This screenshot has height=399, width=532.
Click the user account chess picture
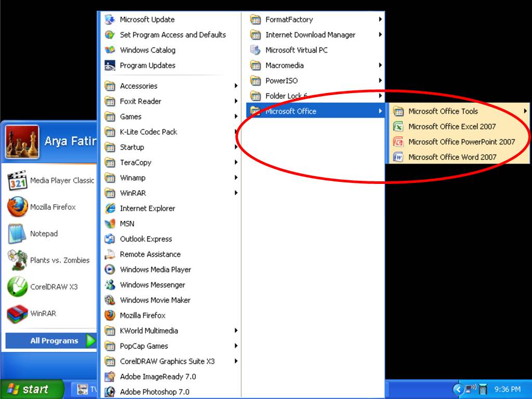tap(22, 142)
